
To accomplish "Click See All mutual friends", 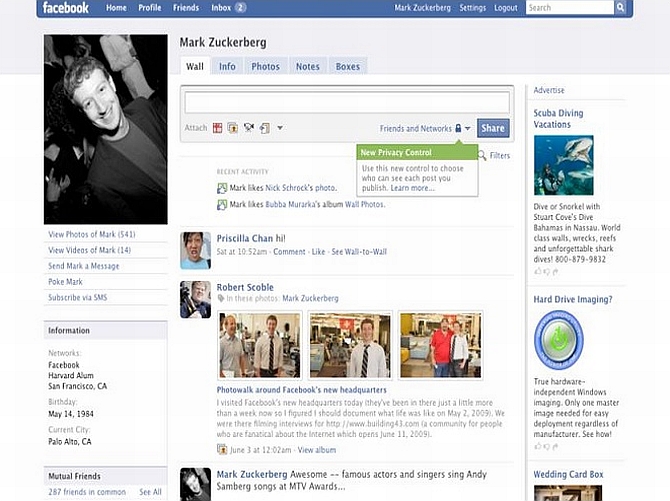I will tap(150, 492).
